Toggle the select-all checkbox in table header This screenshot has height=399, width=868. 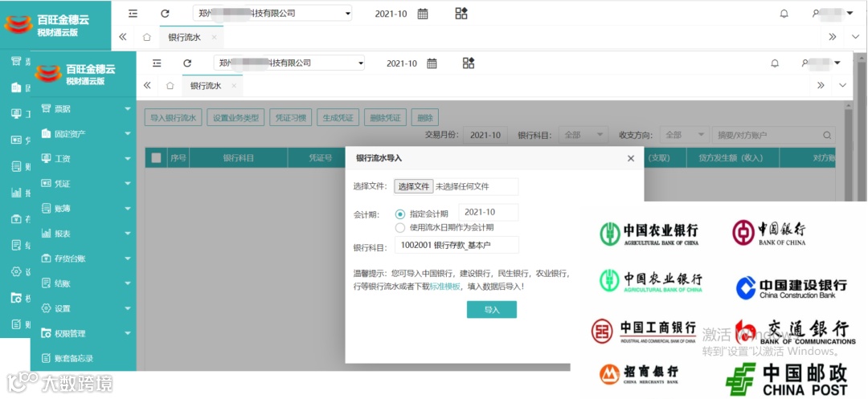click(x=157, y=157)
